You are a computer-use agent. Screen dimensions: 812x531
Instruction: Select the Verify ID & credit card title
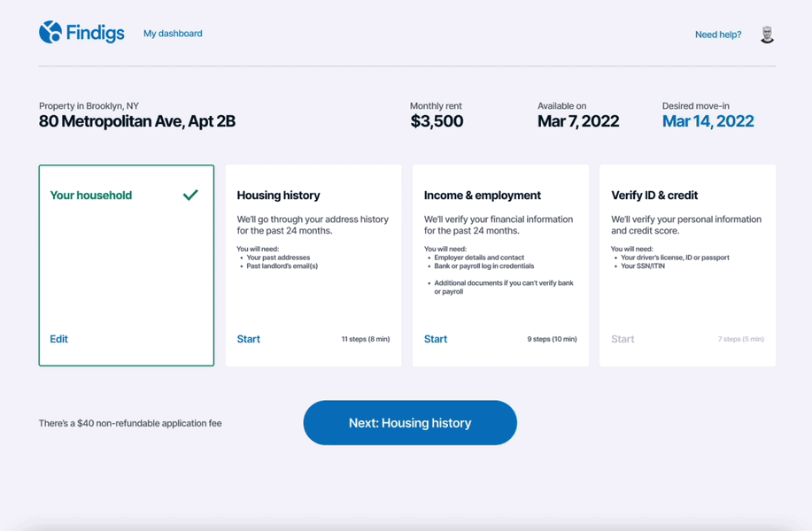[654, 196]
